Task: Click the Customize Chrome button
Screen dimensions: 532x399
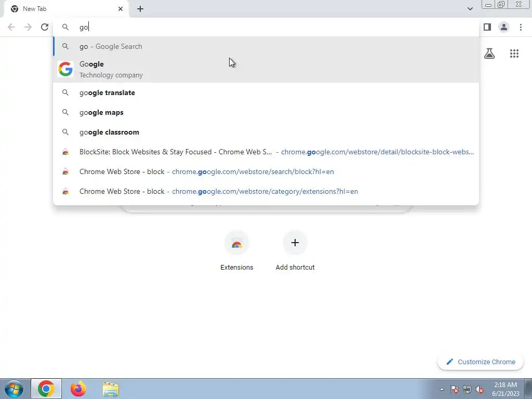Action: 481,362
